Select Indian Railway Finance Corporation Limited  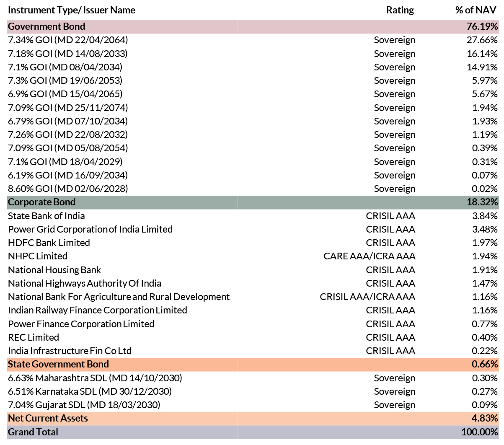[98, 310]
